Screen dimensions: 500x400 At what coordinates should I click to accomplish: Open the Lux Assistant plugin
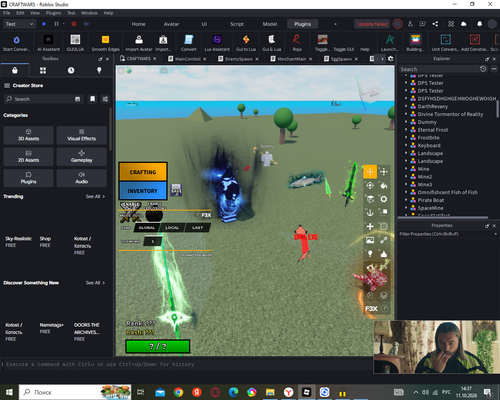click(217, 43)
